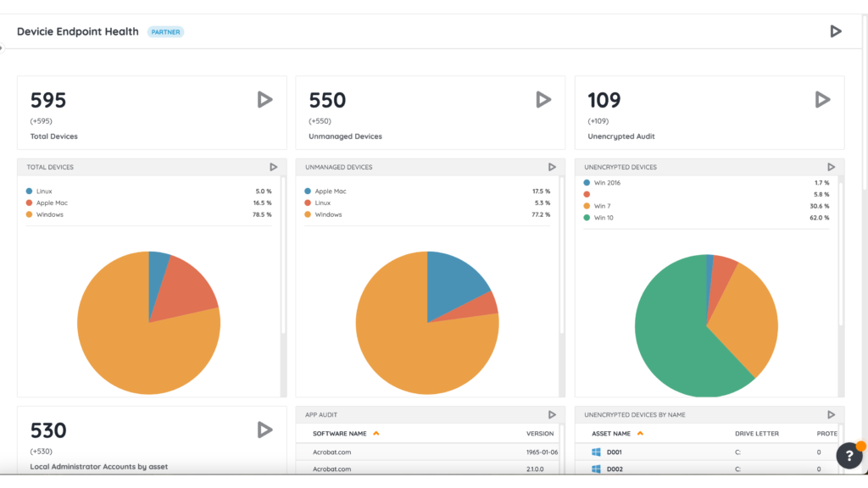
Task: Open the Unencrypted Devices By Name arrow
Action: point(831,414)
